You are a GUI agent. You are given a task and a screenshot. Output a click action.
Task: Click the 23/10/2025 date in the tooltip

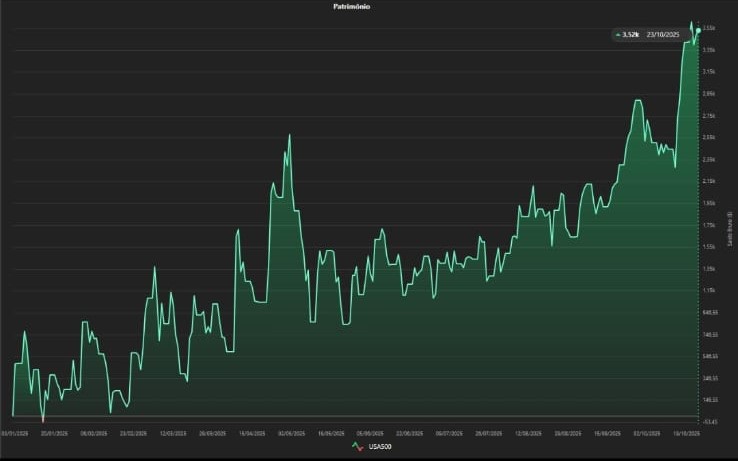(x=664, y=35)
